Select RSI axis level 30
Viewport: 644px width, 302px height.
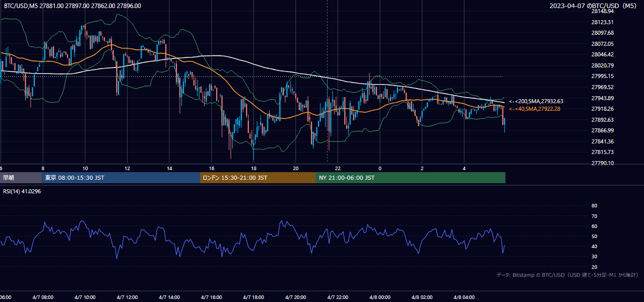point(594,257)
